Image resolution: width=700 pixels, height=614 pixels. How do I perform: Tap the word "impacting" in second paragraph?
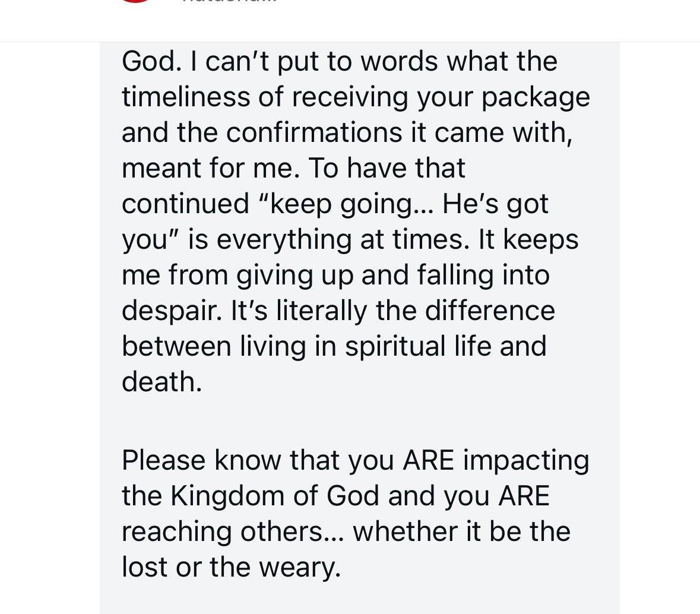click(x=526, y=460)
